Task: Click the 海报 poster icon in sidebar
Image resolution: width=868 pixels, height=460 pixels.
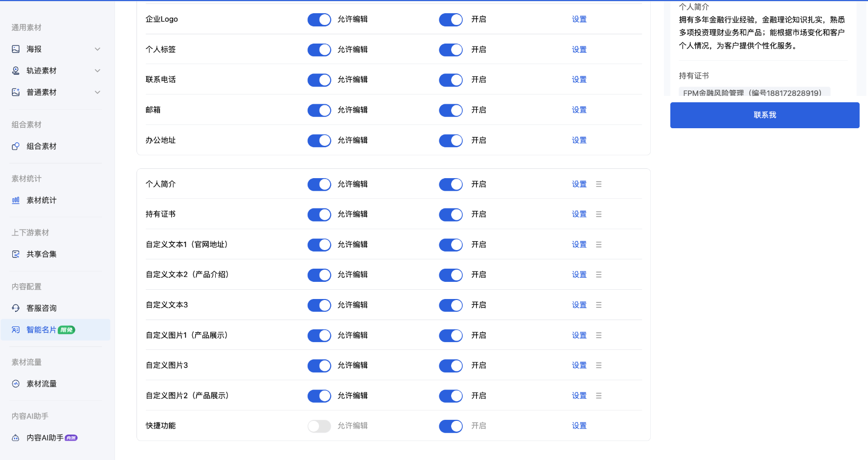Action: 16,49
